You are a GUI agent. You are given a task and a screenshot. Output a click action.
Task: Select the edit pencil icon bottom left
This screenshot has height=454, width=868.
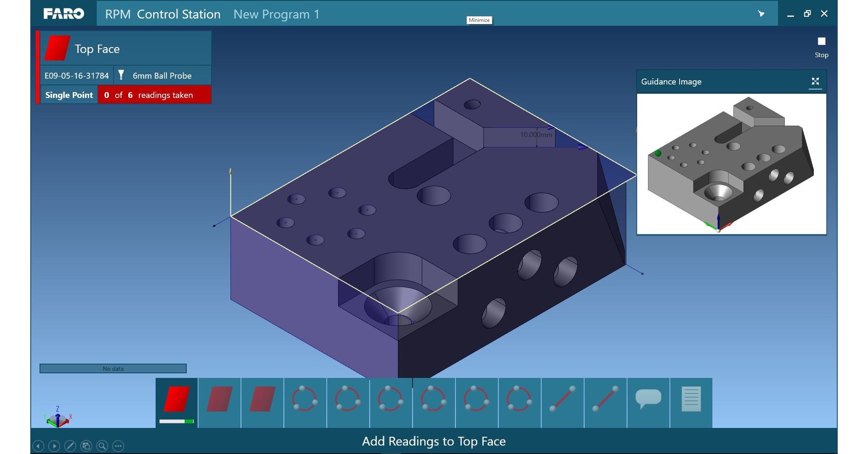71,446
